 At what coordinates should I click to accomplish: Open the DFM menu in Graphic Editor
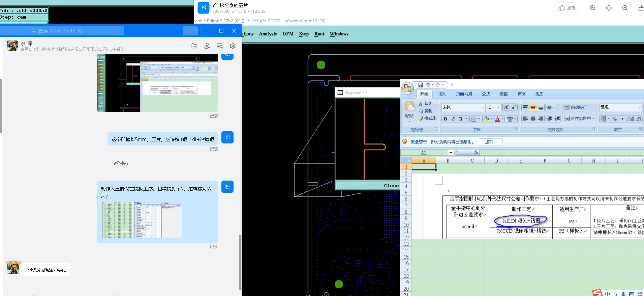tap(288, 34)
